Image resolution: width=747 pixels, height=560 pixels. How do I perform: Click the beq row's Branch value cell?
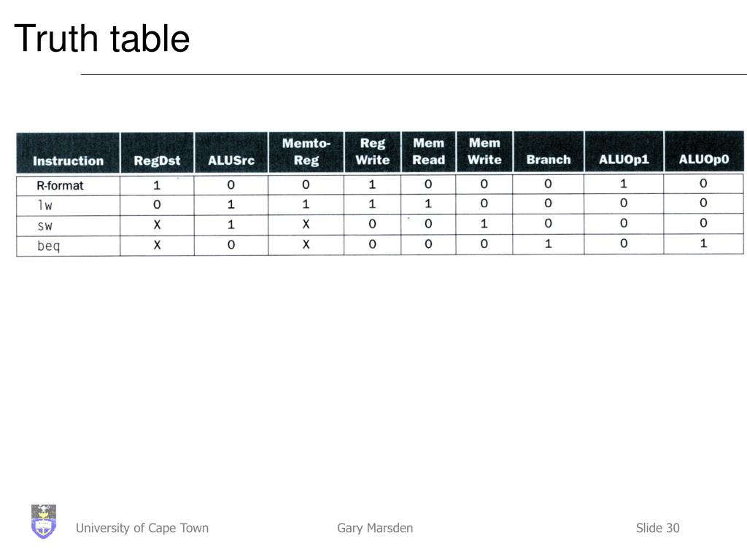pyautogui.click(x=548, y=244)
